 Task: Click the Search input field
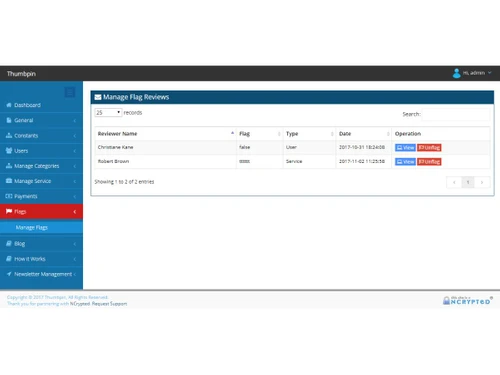pos(456,114)
